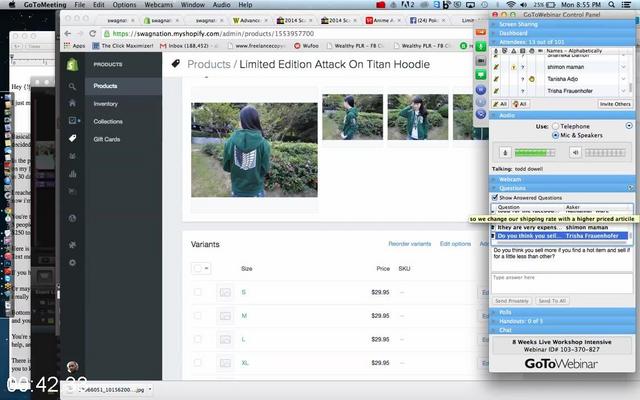This screenshot has width=640, height=400.
Task: Open Reports via the bar chart sidebar icon
Action: click(72, 174)
